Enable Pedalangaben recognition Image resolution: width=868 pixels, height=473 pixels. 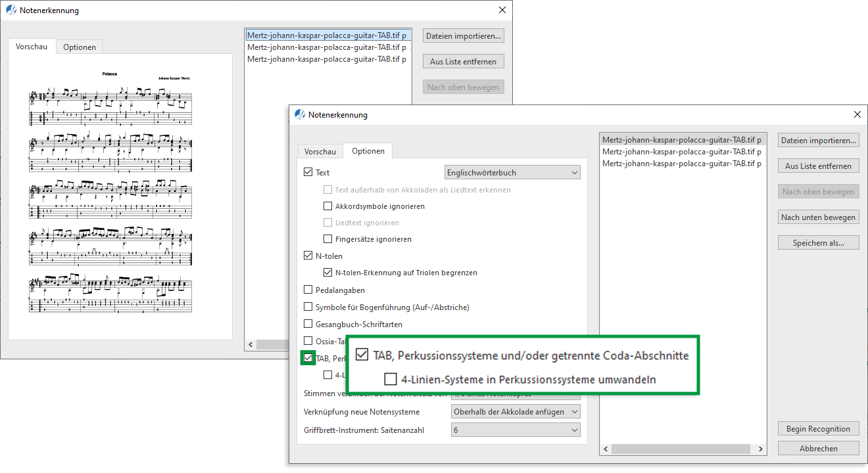(308, 290)
